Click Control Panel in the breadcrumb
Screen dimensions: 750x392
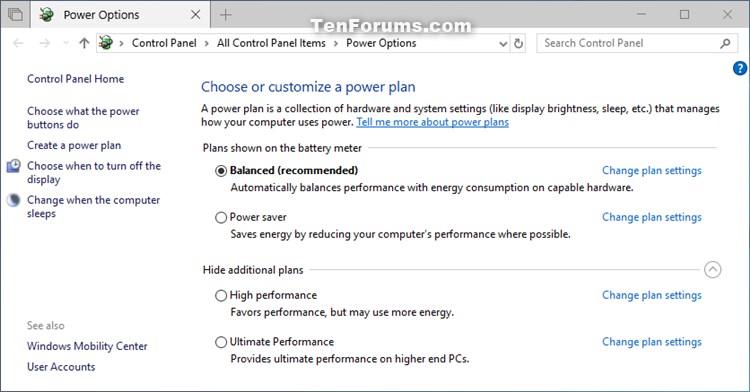pyautogui.click(x=164, y=43)
